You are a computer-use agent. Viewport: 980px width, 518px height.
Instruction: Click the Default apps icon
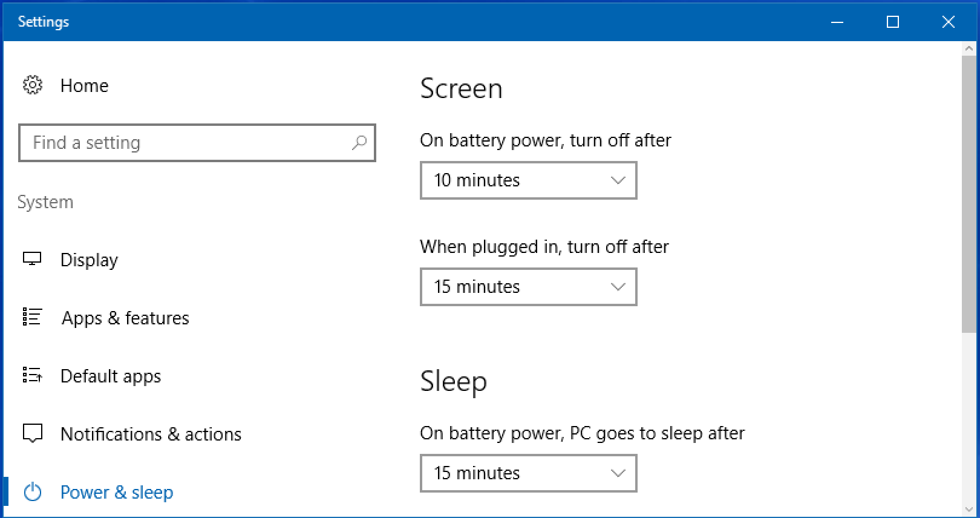pos(32,375)
